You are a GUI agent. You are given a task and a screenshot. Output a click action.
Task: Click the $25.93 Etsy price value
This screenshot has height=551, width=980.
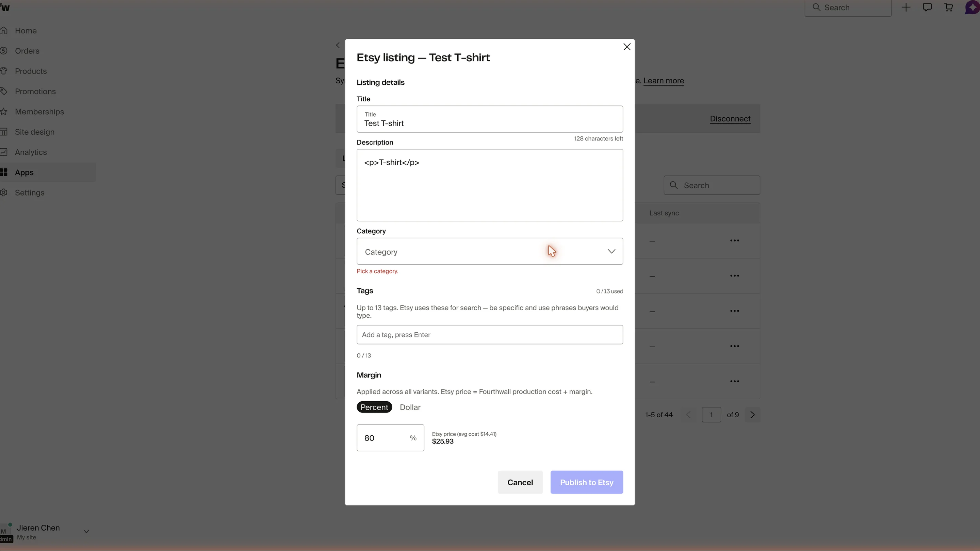point(442,441)
